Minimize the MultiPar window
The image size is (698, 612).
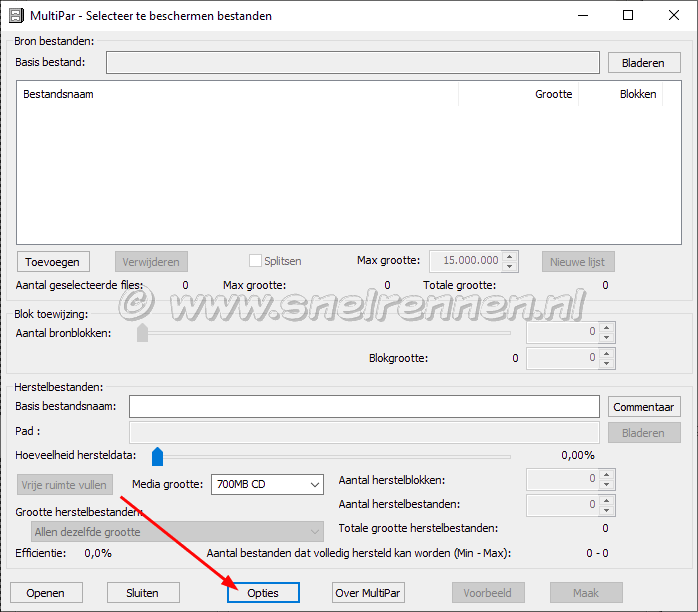click(x=583, y=16)
